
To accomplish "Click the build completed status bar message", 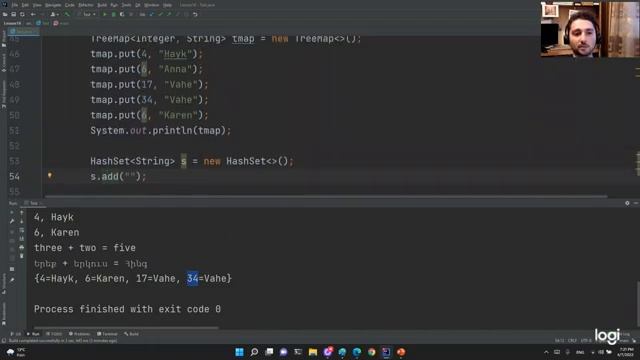I will pos(63,340).
